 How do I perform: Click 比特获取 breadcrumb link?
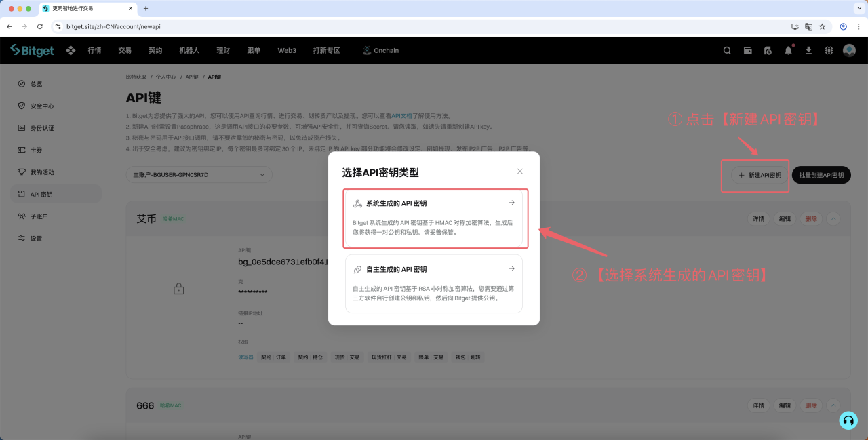(136, 77)
